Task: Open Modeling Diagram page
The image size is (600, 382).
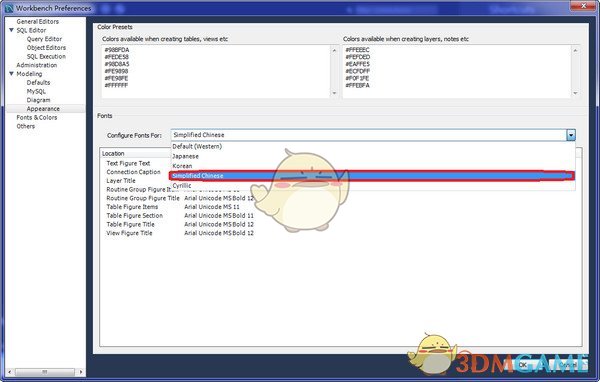Action: click(x=38, y=100)
